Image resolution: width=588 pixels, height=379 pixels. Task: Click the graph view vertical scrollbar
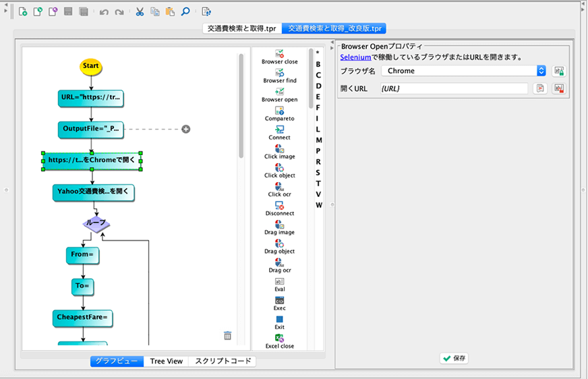pyautogui.click(x=241, y=107)
